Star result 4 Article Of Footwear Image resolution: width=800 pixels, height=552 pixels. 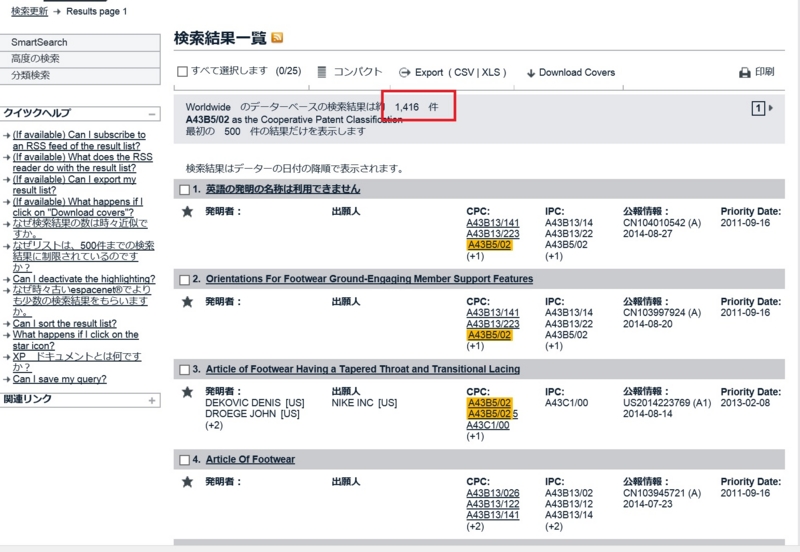(x=187, y=482)
